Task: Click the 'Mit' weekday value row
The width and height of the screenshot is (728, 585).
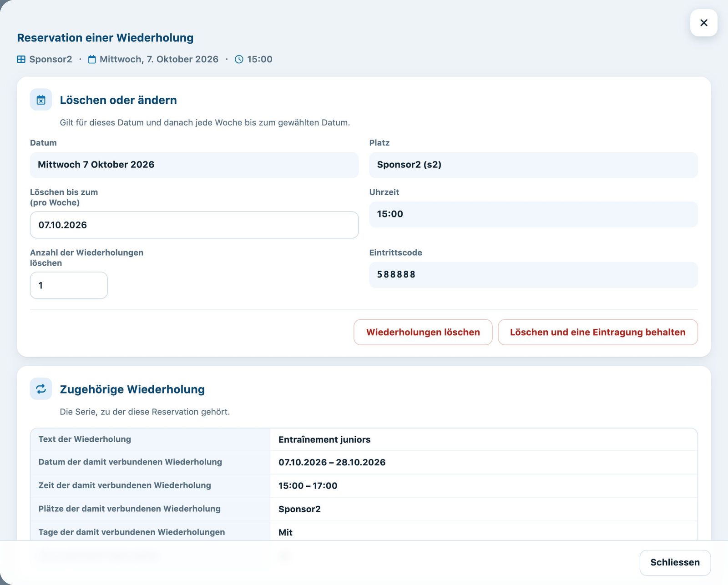Action: point(364,532)
